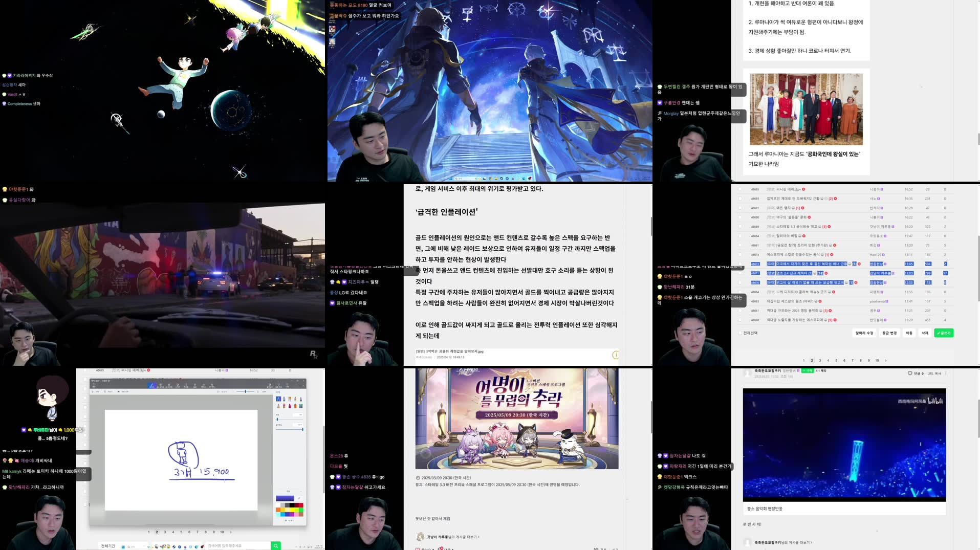The width and height of the screenshot is (980, 550).
Task: Open the Effects tab in Paint 3D
Action: (x=195, y=385)
